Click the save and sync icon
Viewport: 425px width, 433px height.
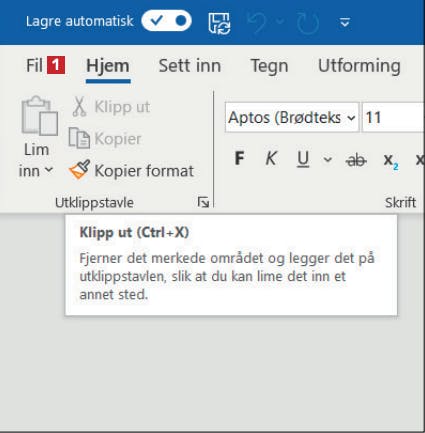[219, 23]
